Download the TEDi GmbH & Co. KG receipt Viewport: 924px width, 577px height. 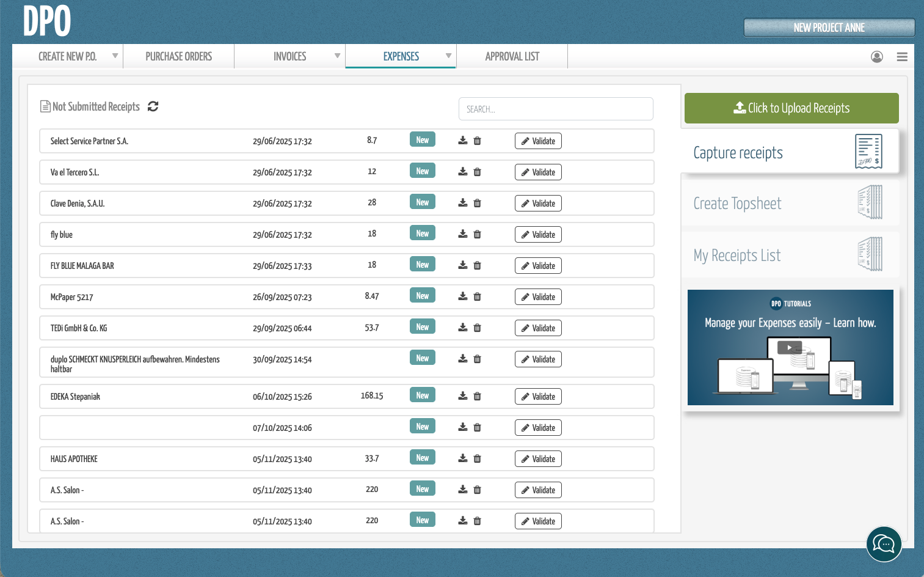click(463, 328)
